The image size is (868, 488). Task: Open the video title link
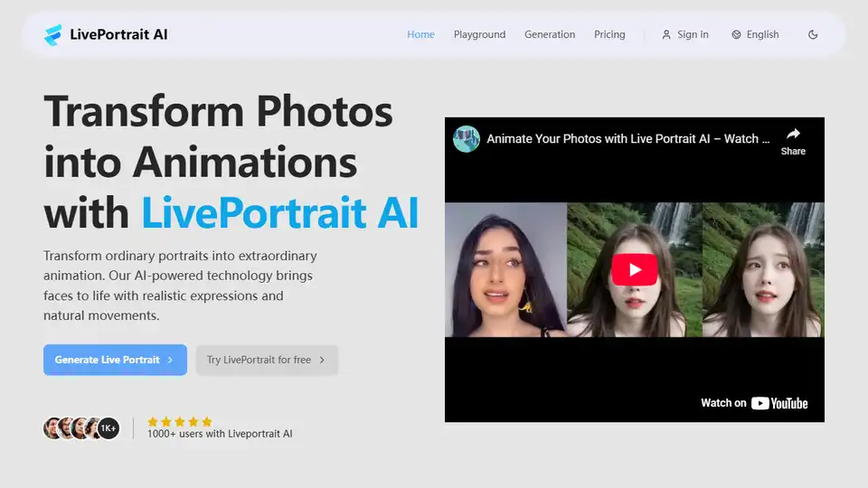627,139
